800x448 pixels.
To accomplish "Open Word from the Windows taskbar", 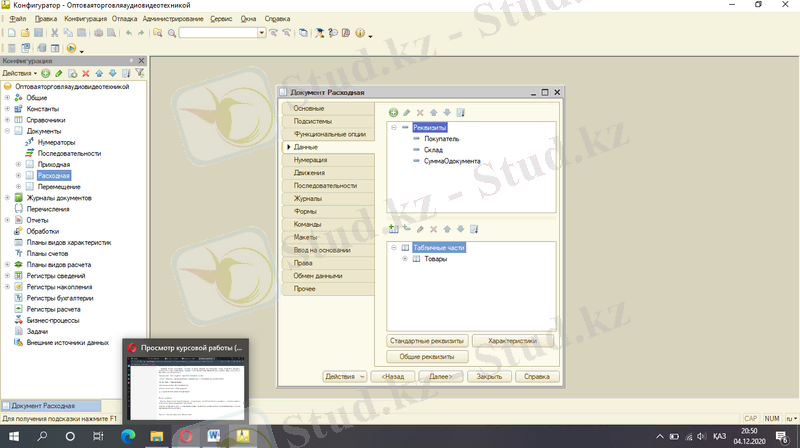I will point(214,436).
